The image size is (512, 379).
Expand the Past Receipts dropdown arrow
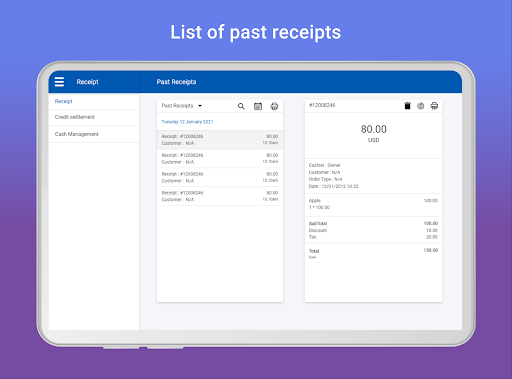point(200,106)
